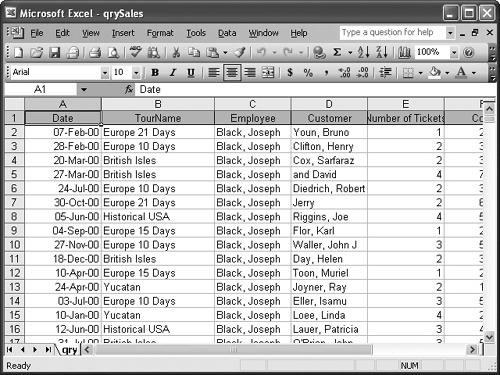Click the Redo arrow

pos(288,52)
